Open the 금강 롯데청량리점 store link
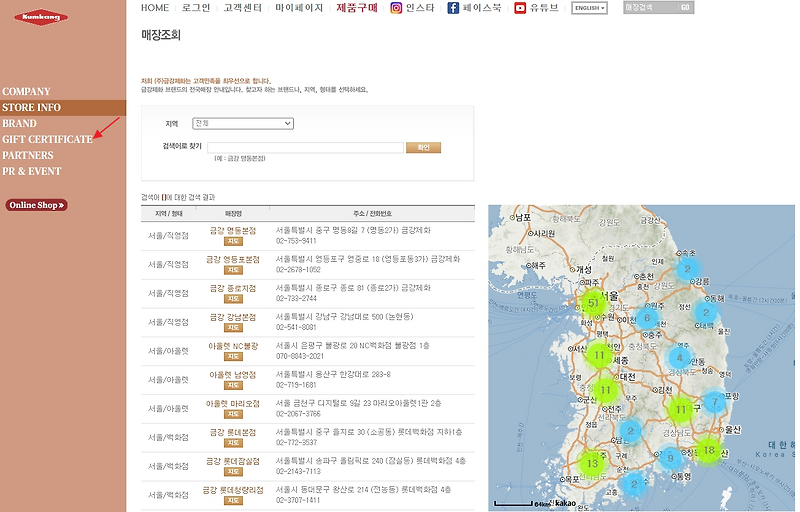 [233, 490]
